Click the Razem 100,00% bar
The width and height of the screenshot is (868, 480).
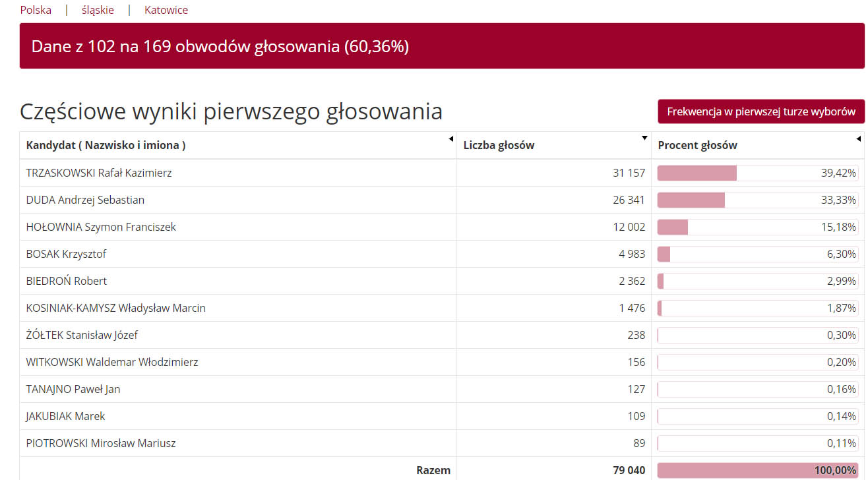point(758,470)
